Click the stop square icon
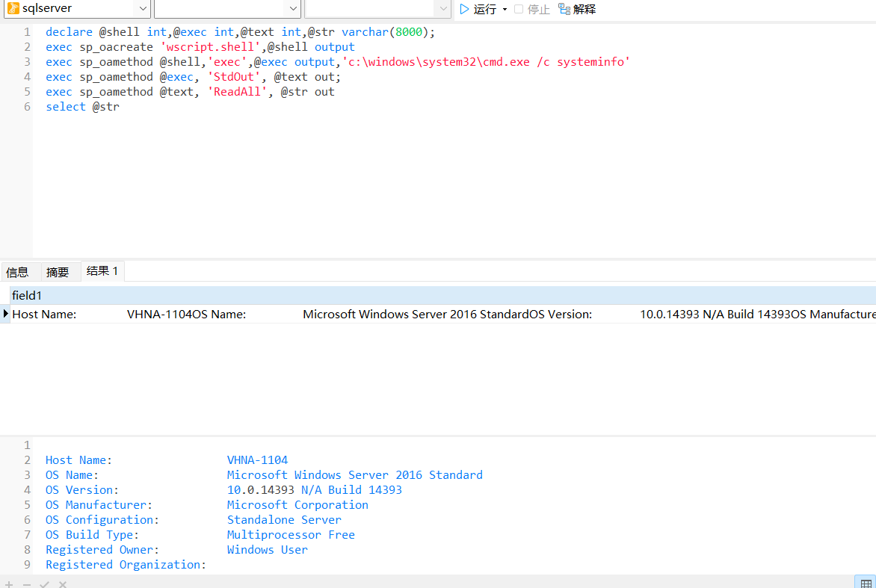 click(519, 9)
